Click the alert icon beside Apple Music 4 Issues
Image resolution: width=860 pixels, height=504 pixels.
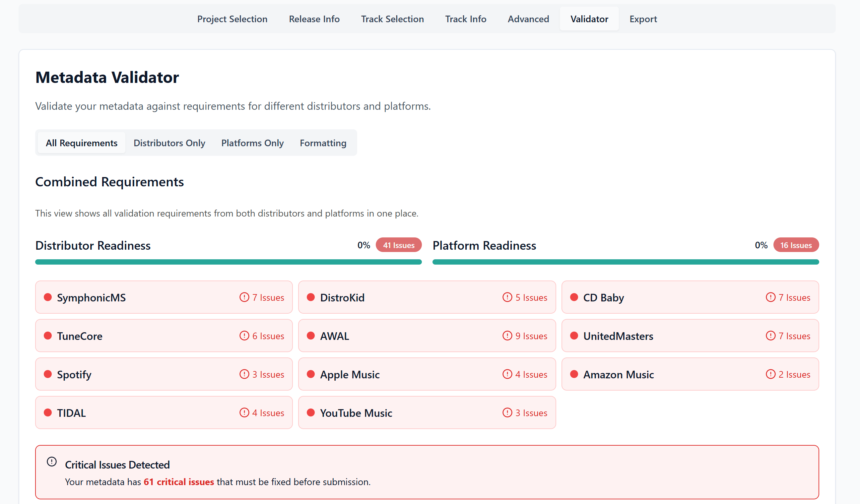pyautogui.click(x=507, y=374)
